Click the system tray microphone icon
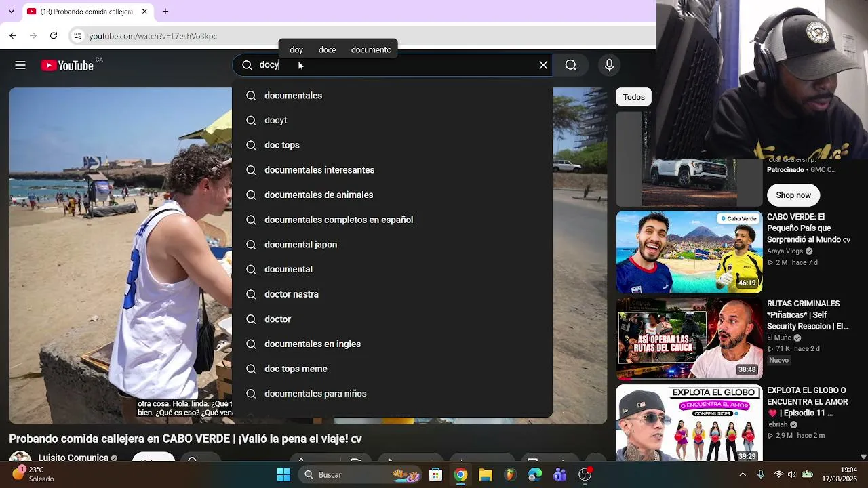The width and height of the screenshot is (868, 488). (x=761, y=474)
